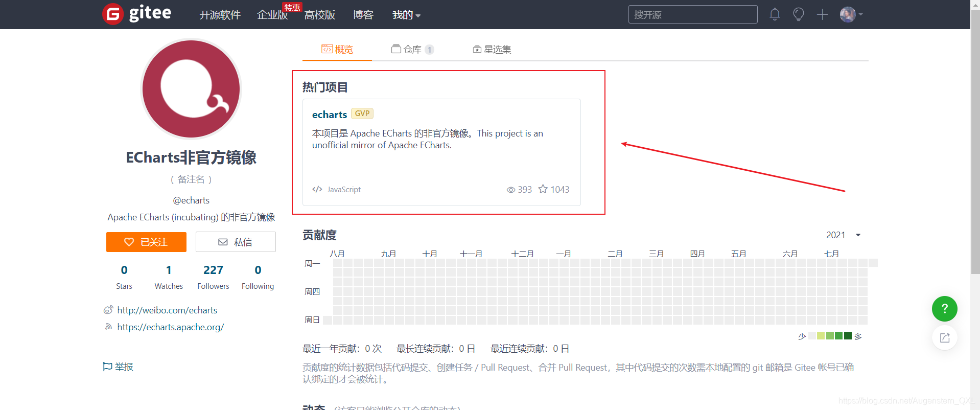Screen dimensions: 980x410
Task: Click the 搜开源 search field
Action: point(692,14)
